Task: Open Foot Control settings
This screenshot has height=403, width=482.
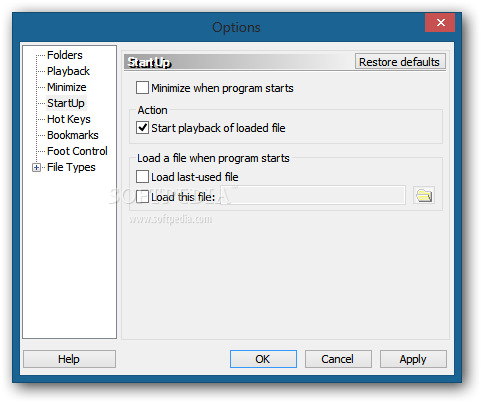Action: (x=77, y=151)
